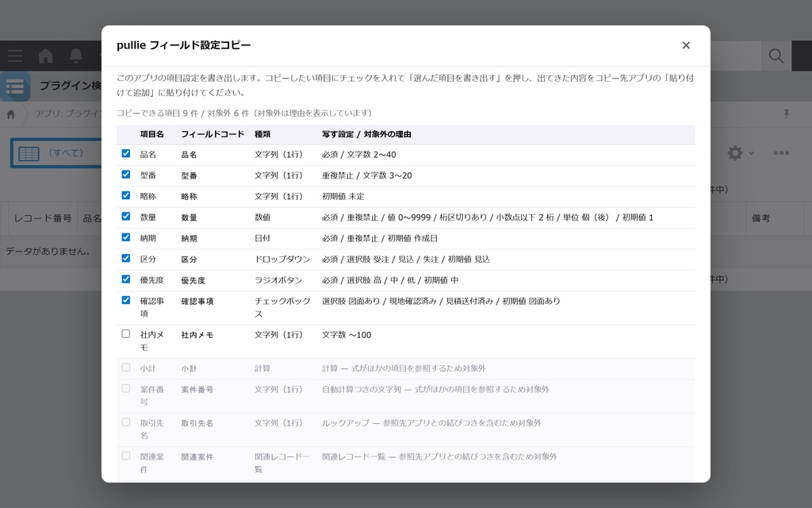Click the app list icon beside プラグイン検
Screen dimensions: 812x508
(x=15, y=86)
